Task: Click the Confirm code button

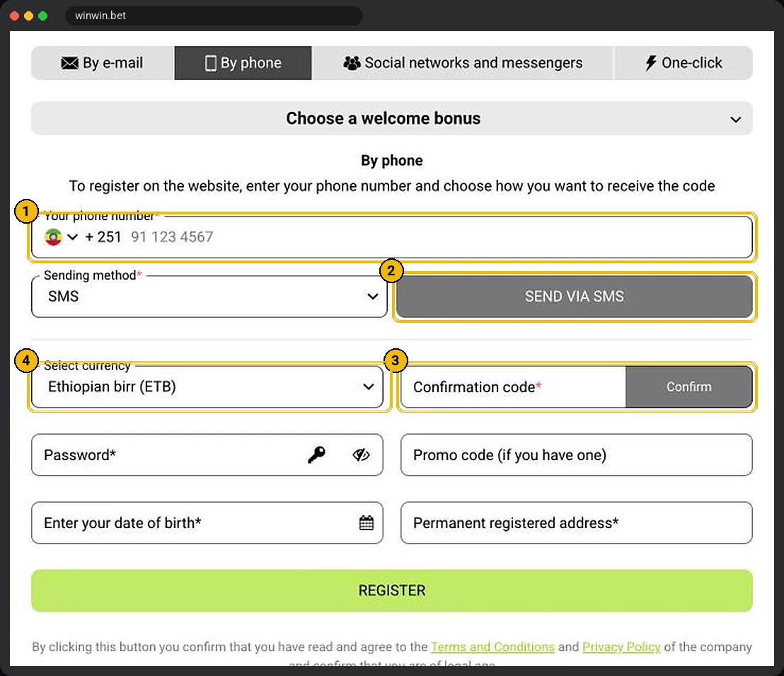Action: (689, 386)
